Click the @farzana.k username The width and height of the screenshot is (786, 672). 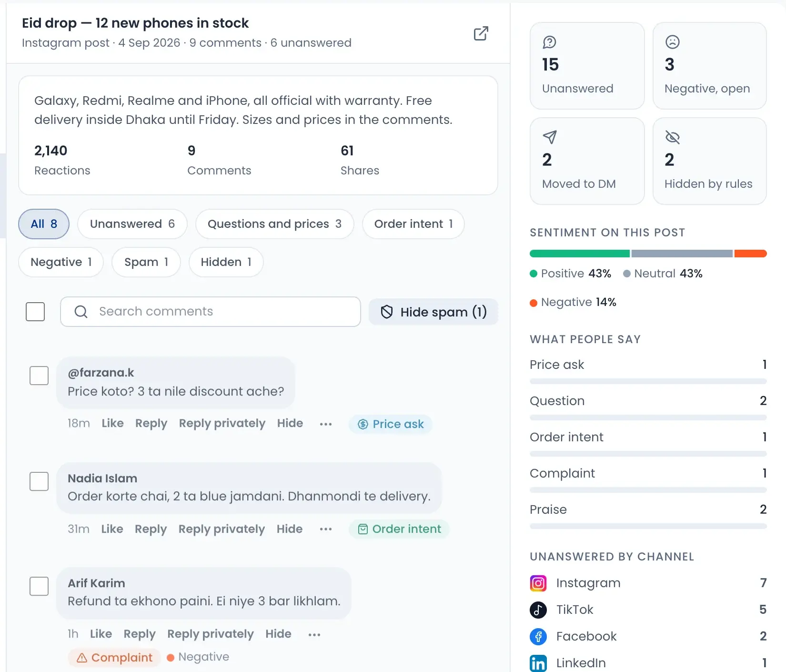[101, 373]
